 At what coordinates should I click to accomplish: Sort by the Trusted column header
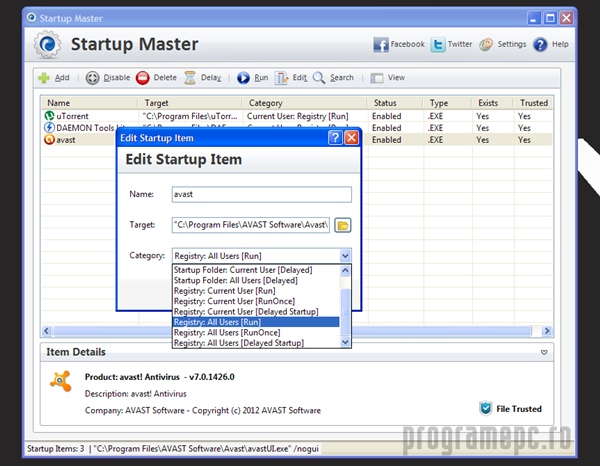[533, 103]
